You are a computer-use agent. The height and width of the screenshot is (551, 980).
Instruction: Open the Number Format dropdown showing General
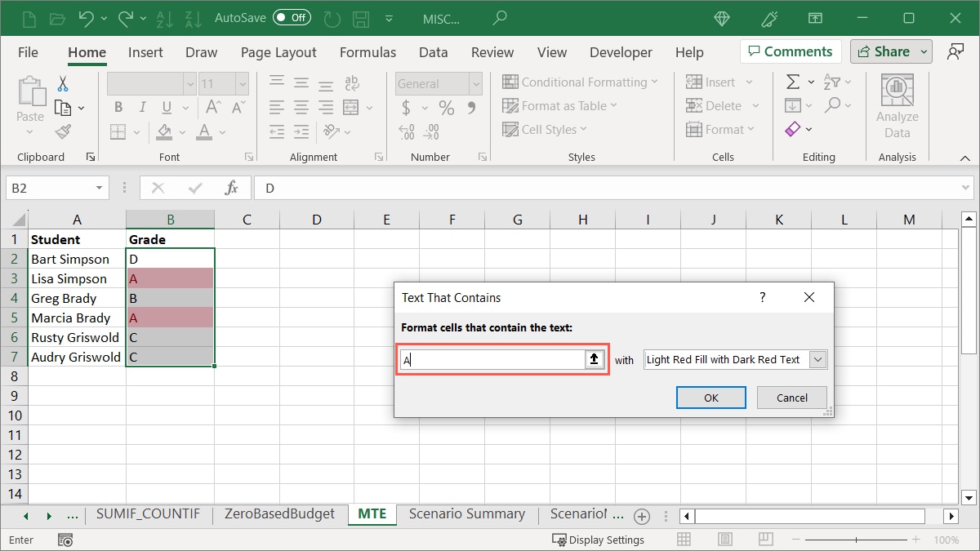click(x=474, y=83)
